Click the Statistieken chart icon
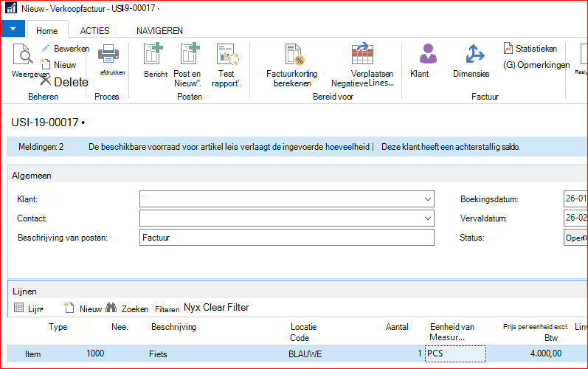 [508, 48]
